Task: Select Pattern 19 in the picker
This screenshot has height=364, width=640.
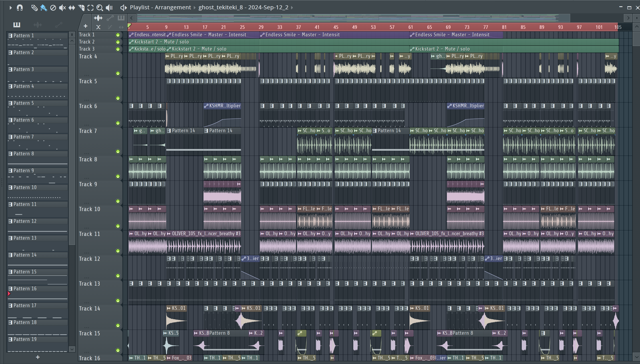Action: coord(38,339)
